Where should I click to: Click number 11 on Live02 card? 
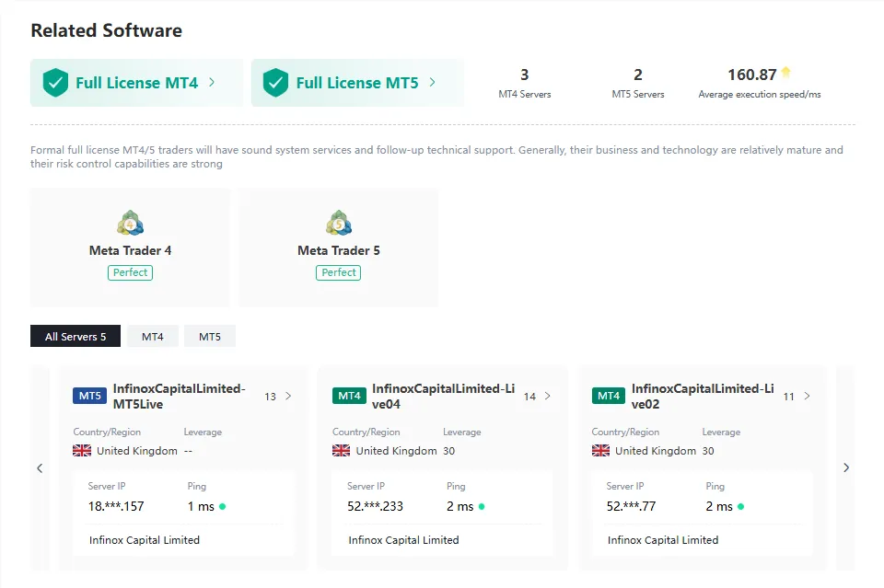pyautogui.click(x=789, y=397)
